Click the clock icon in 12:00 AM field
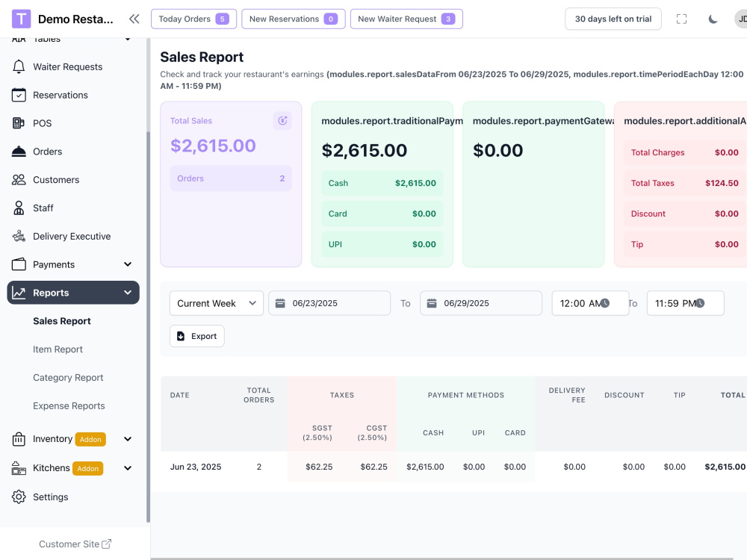The image size is (747, 560). pos(604,303)
